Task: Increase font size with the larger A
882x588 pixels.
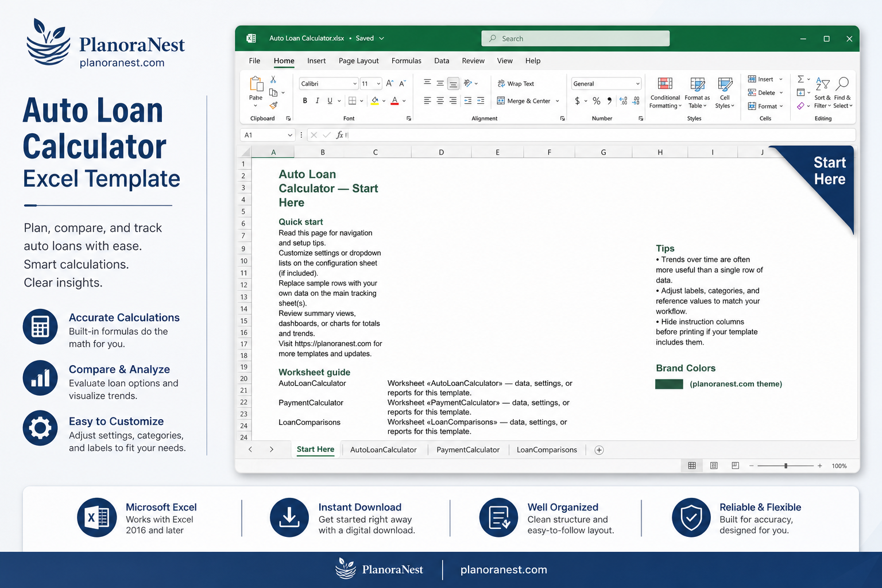Action: click(x=389, y=83)
